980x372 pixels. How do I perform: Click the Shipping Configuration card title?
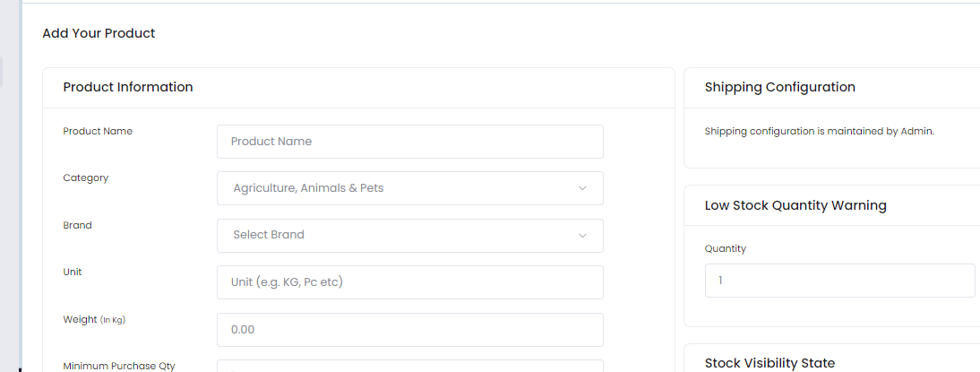click(x=780, y=87)
